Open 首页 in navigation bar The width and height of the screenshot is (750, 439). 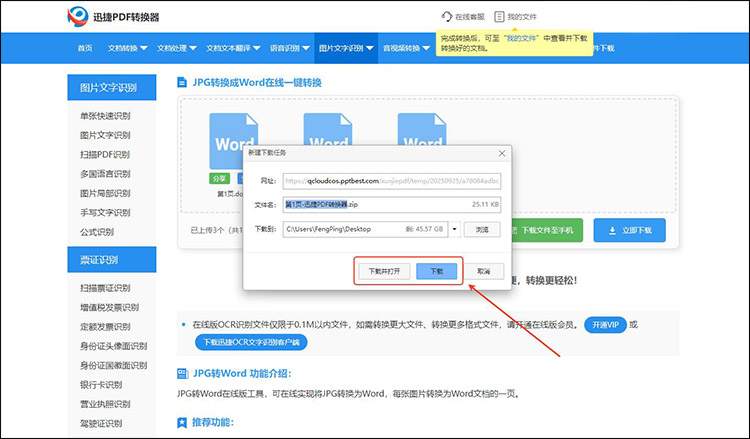pyautogui.click(x=85, y=48)
